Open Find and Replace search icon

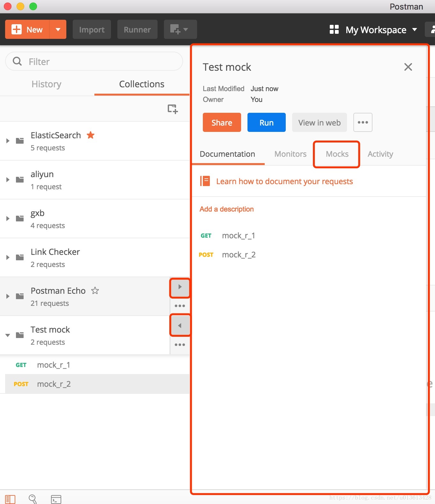point(33,499)
